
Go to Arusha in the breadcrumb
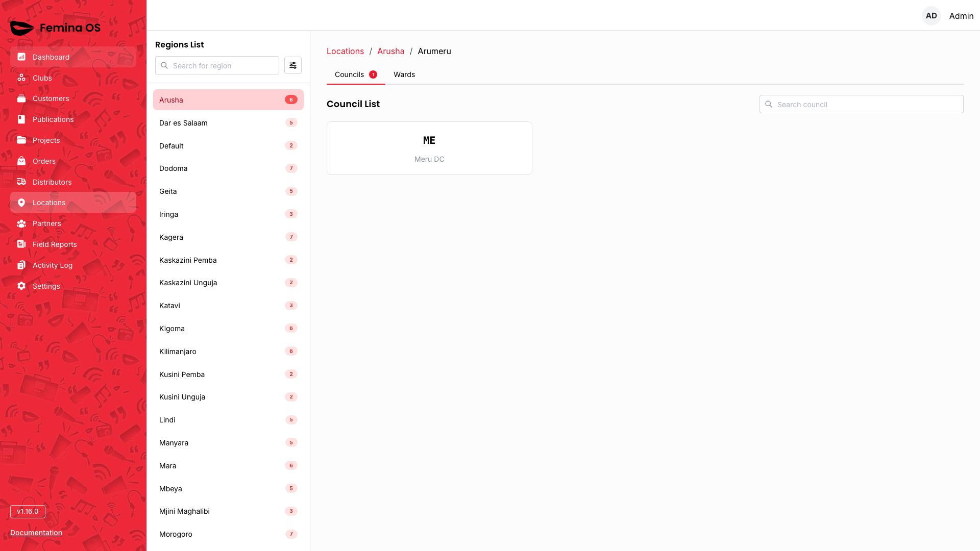(390, 51)
